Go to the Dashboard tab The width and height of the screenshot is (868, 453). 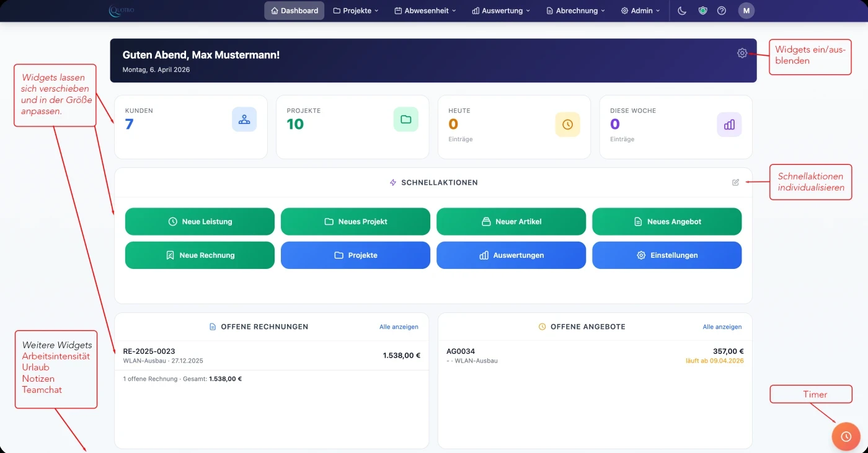coord(294,11)
